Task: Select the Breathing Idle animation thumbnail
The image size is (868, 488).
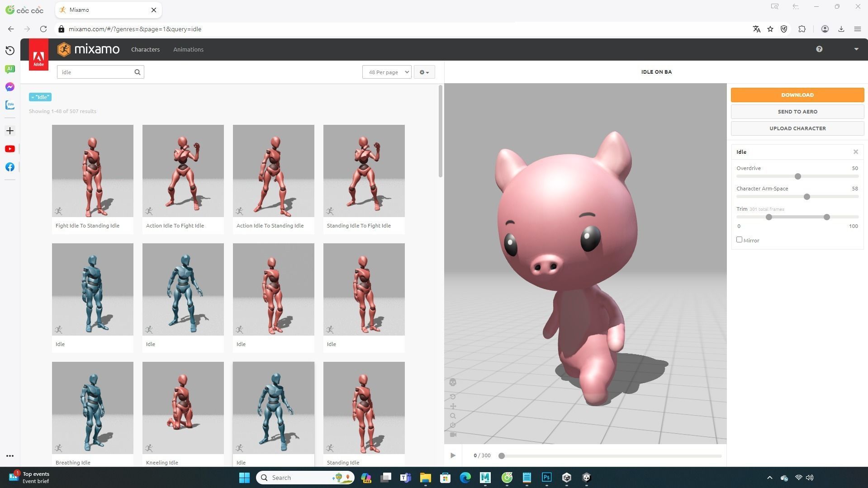Action: coord(93,408)
